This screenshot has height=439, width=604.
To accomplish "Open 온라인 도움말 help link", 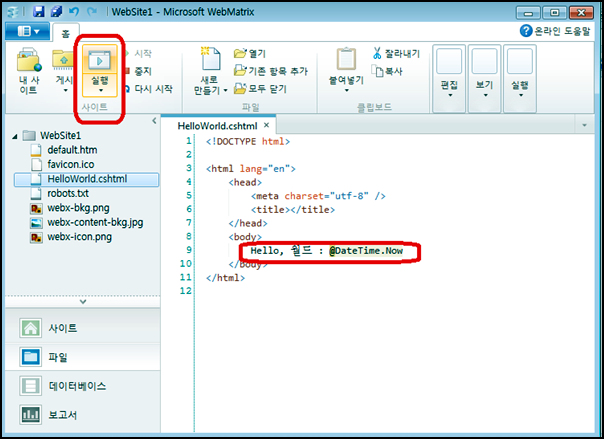I will coord(555,31).
